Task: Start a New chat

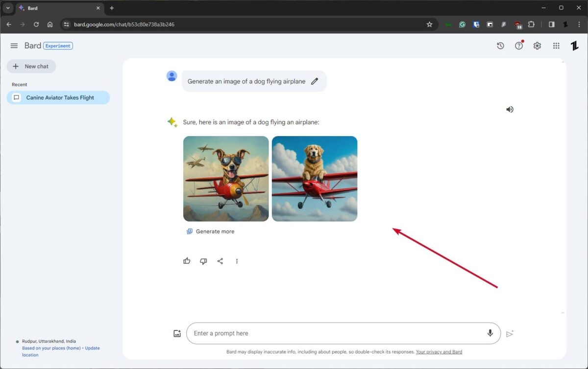Action: [x=31, y=66]
